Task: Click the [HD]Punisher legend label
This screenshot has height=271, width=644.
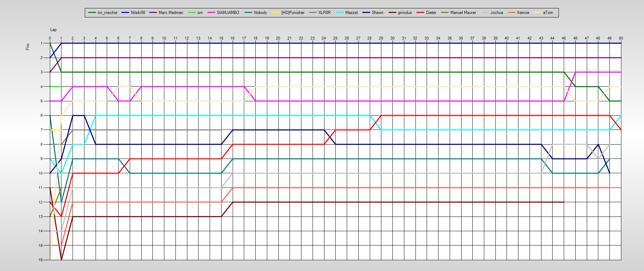Action: [x=293, y=13]
